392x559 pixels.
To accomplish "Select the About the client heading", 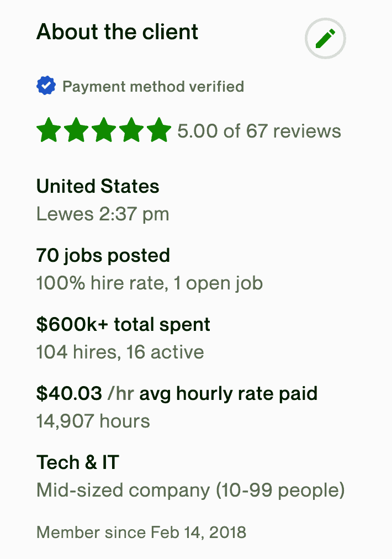I will pos(117,31).
